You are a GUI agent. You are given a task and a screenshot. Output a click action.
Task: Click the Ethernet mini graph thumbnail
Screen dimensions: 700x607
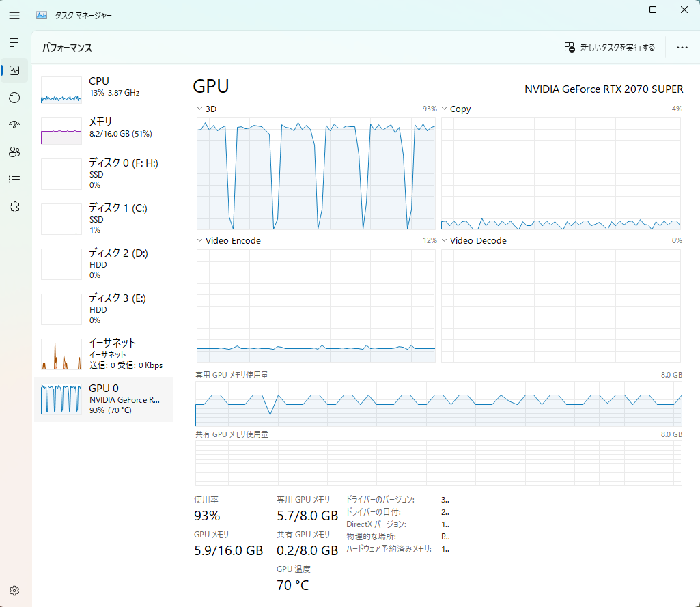(x=61, y=354)
